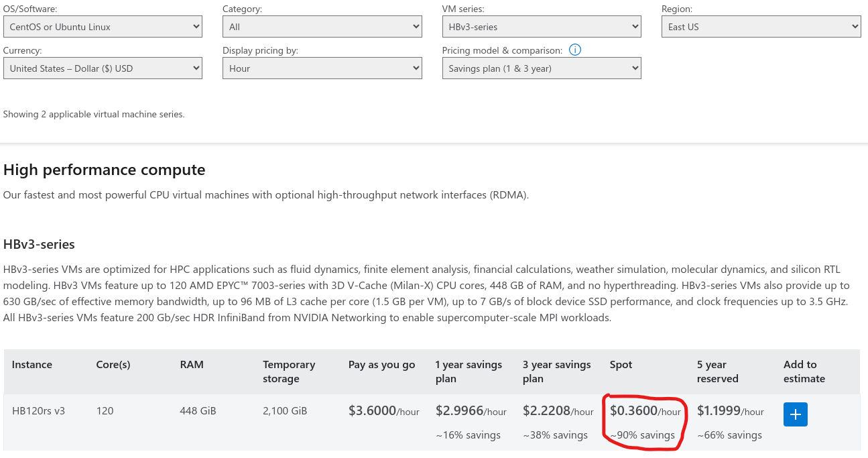
Task: Click the High performance compute heading
Action: tap(105, 170)
